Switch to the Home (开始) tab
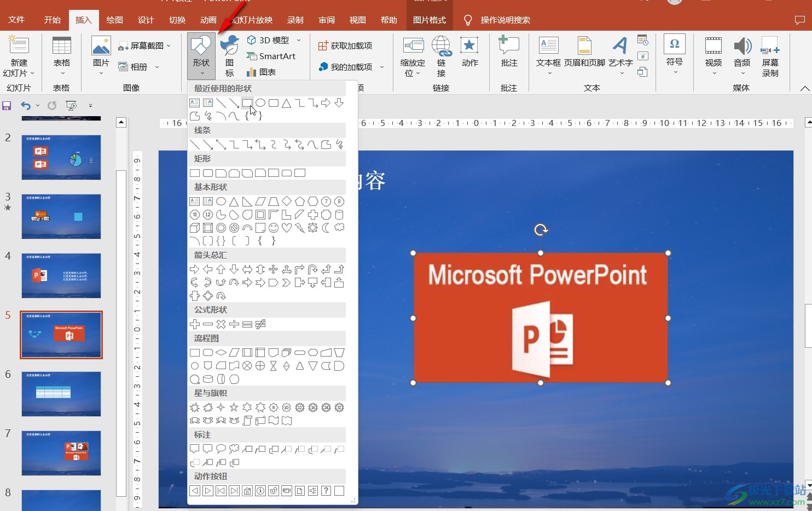 click(53, 20)
